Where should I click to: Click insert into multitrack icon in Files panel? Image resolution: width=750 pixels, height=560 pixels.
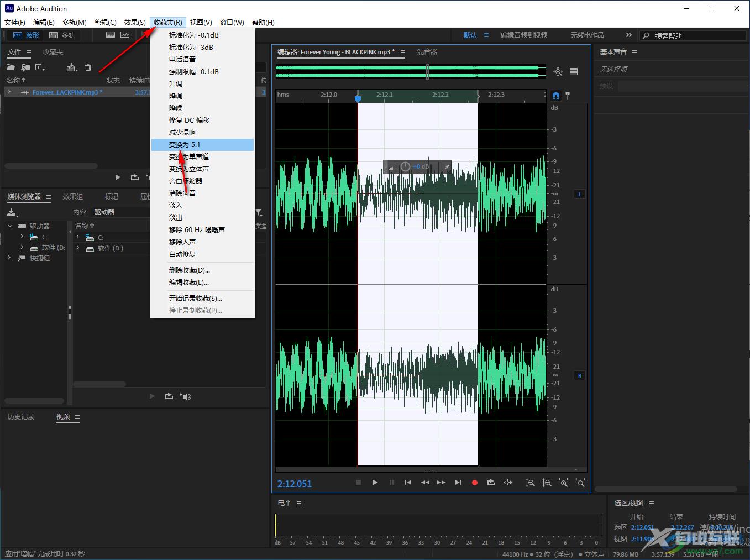pyautogui.click(x=71, y=67)
